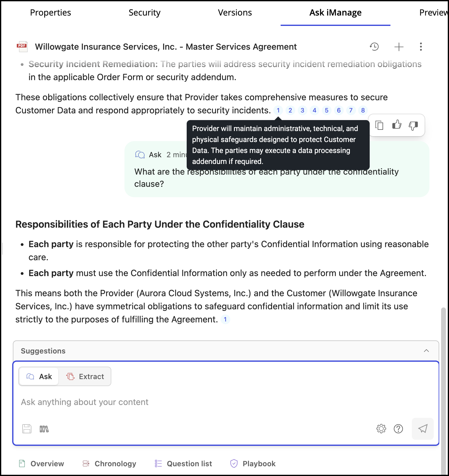
Task: Click the save prompt floppy disk icon
Action: pos(27,429)
